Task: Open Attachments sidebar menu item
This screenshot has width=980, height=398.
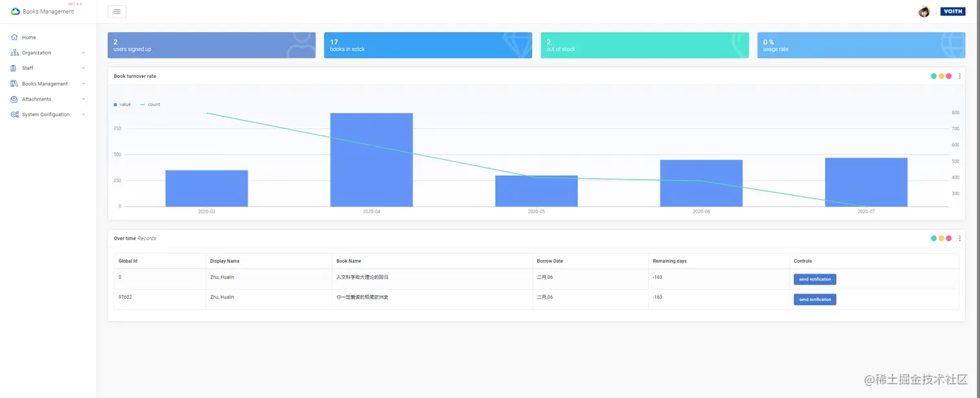Action: [48, 99]
